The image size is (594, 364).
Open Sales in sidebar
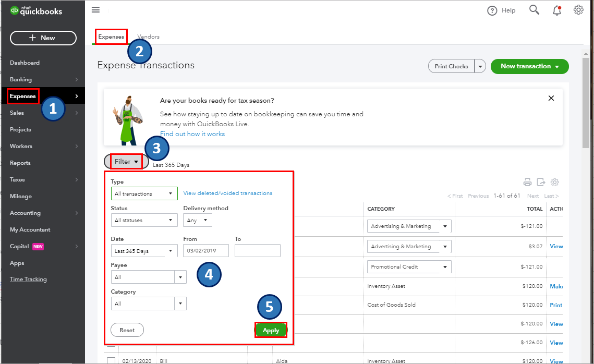coord(17,113)
